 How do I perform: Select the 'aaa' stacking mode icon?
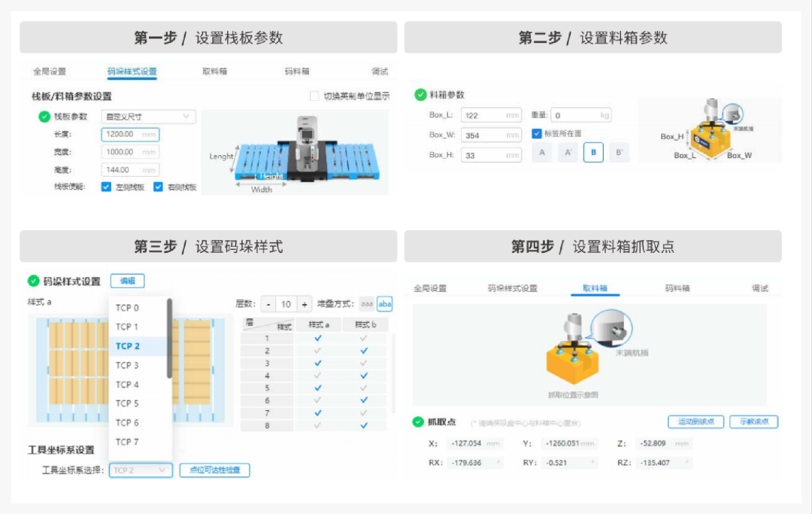click(366, 304)
